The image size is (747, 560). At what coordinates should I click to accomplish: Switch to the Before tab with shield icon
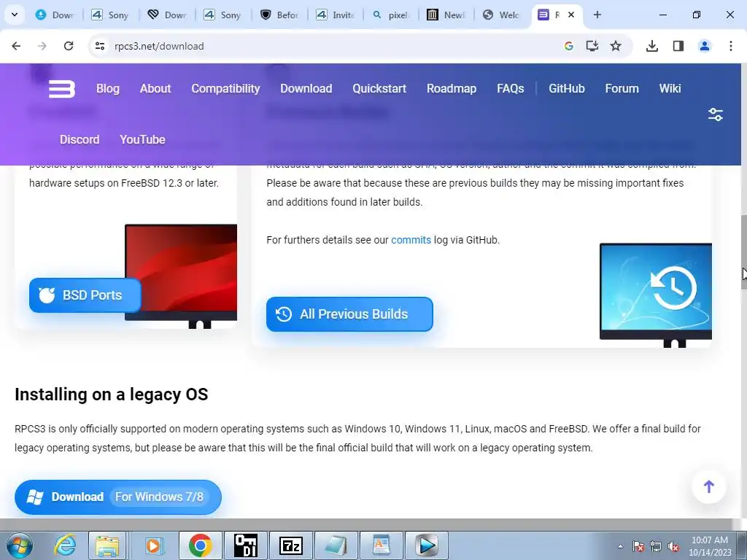279,15
